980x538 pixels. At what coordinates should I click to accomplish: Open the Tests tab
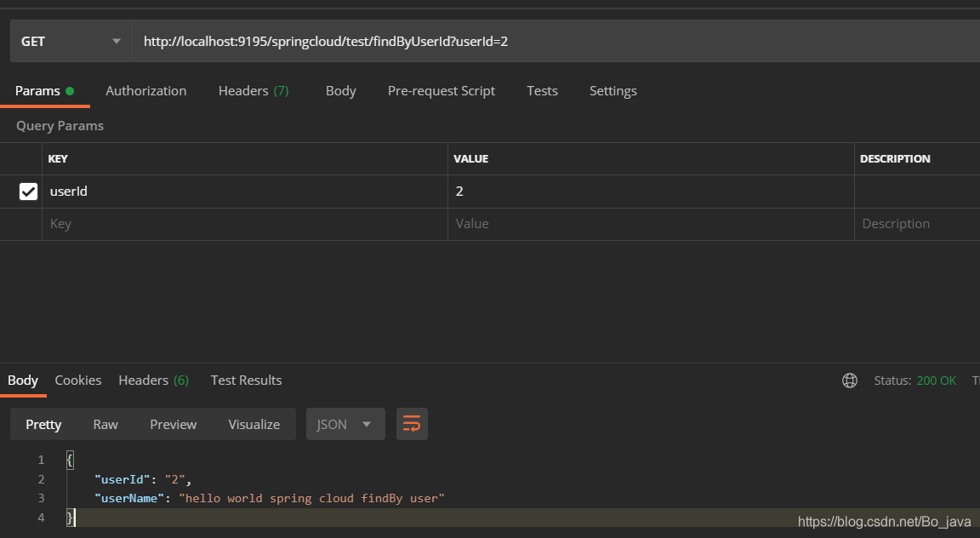click(542, 91)
